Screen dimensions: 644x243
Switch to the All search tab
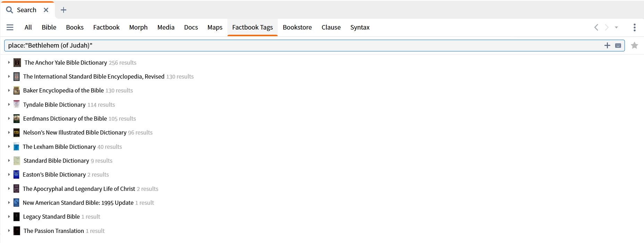tap(28, 27)
